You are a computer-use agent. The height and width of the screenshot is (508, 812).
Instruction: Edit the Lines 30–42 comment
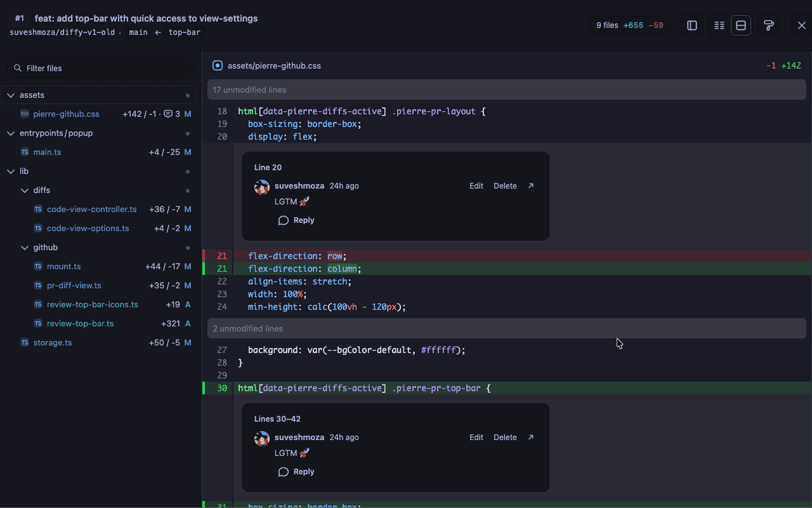click(476, 438)
